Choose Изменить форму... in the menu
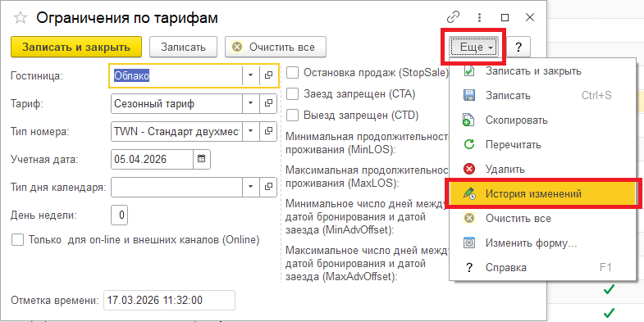The height and width of the screenshot is (322, 644). coord(543,243)
